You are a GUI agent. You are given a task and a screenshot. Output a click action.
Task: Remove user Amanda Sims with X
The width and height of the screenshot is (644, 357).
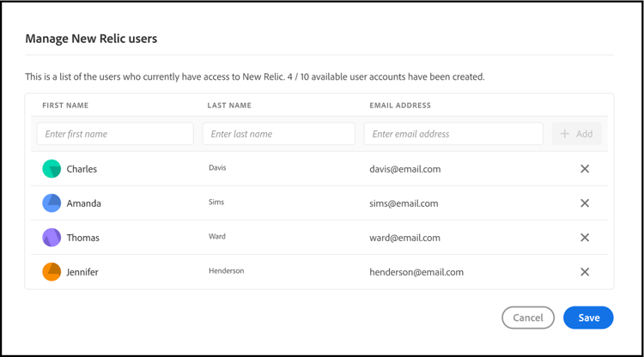585,203
